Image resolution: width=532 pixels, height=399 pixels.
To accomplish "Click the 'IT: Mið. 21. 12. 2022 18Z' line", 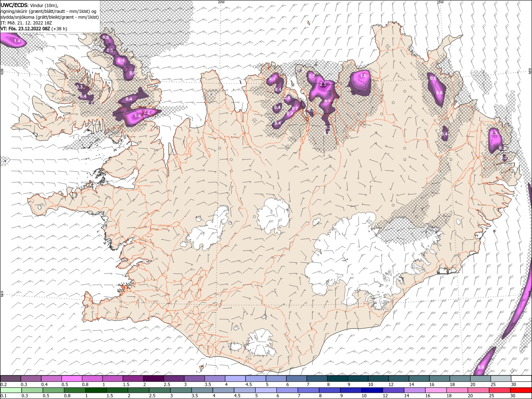I will [x=27, y=23].
